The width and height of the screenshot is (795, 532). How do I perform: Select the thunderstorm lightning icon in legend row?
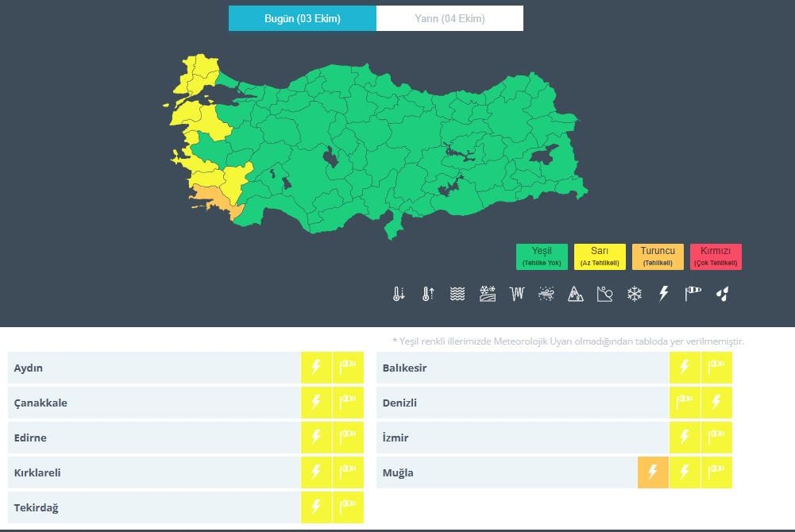point(664,295)
